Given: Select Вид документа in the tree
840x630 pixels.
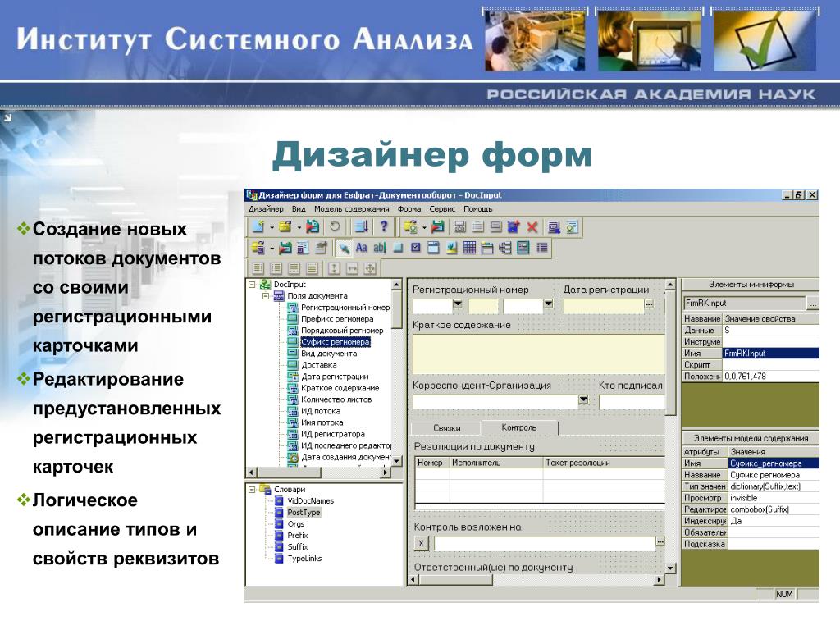Looking at the screenshot, I should 329,354.
